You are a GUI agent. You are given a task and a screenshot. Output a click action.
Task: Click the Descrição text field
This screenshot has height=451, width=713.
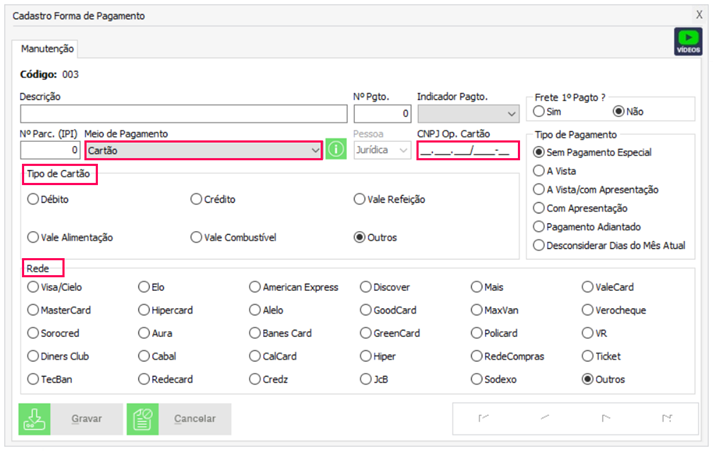point(183,114)
